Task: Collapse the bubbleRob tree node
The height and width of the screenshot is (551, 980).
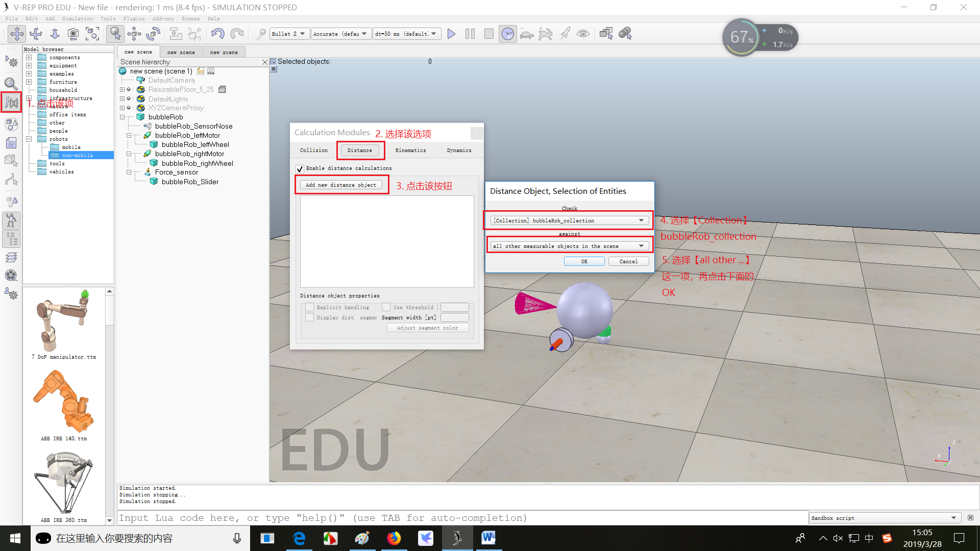Action: click(122, 117)
